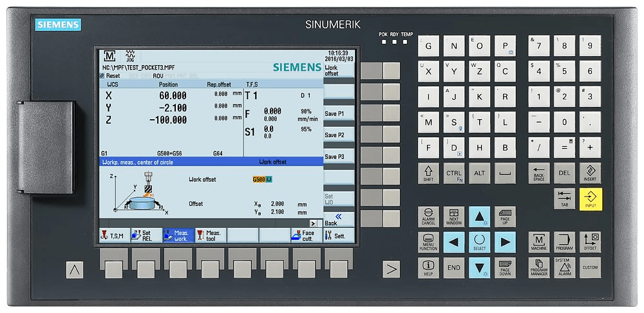644x313 pixels.
Task: Open HELP with the info key
Action: coord(428,268)
